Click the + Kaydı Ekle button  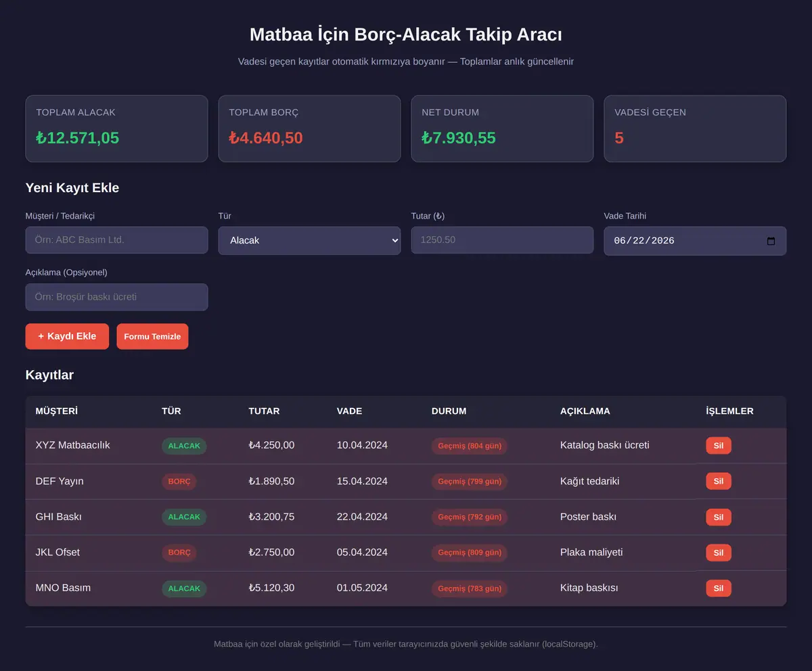coord(67,336)
